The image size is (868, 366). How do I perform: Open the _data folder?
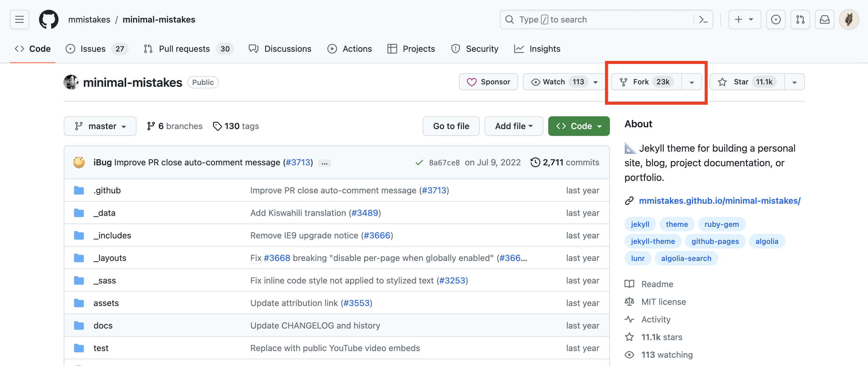[x=105, y=213]
